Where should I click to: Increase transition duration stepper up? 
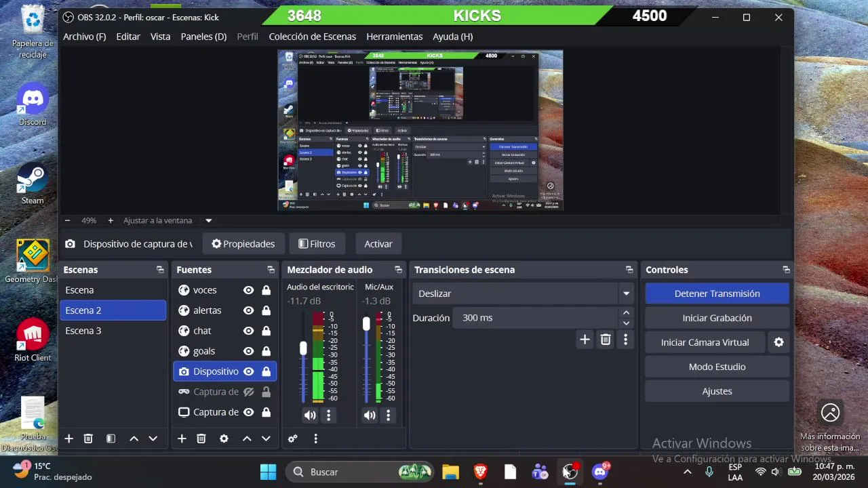pyautogui.click(x=626, y=313)
